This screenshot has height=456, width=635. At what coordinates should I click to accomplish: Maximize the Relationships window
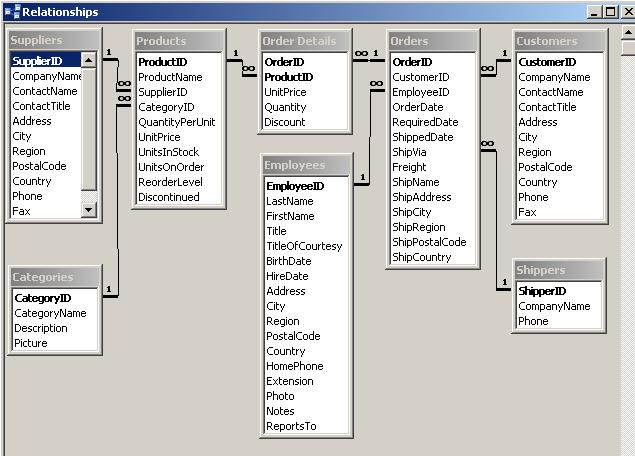coord(610,12)
